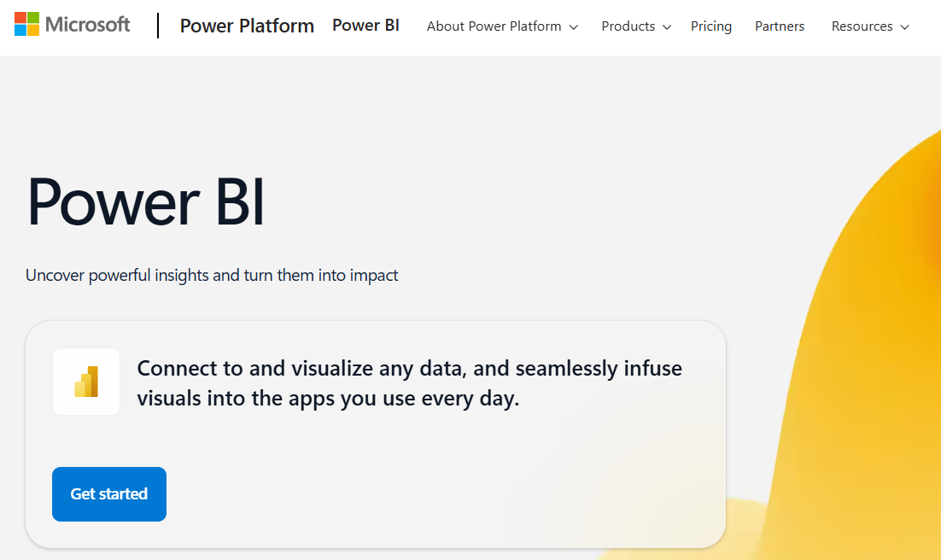Click the chevron beside About Power Platform
The height and width of the screenshot is (560, 941).
point(573,27)
